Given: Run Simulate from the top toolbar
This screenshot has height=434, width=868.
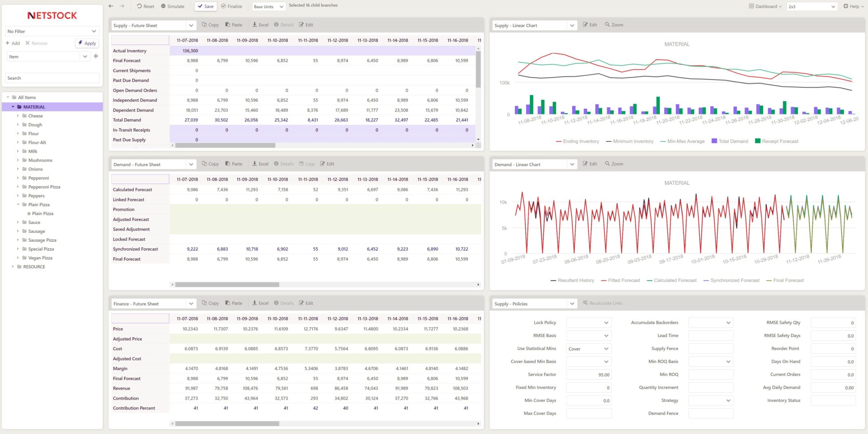Looking at the screenshot, I should coord(173,6).
